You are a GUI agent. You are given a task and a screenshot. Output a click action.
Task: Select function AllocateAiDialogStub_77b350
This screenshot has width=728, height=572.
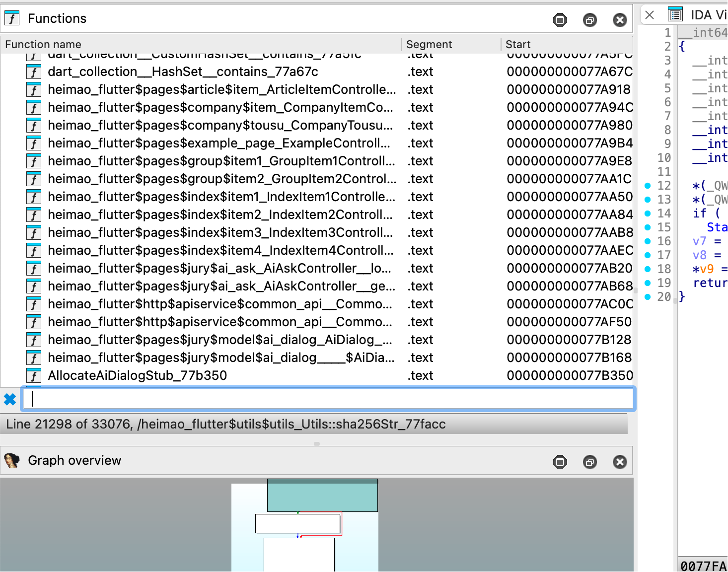(138, 376)
